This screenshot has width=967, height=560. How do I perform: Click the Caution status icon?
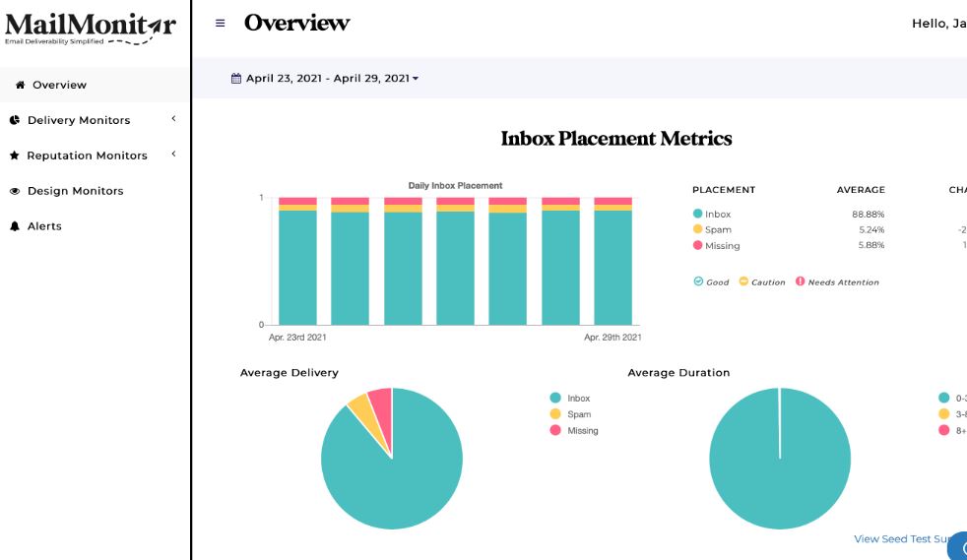(x=743, y=281)
